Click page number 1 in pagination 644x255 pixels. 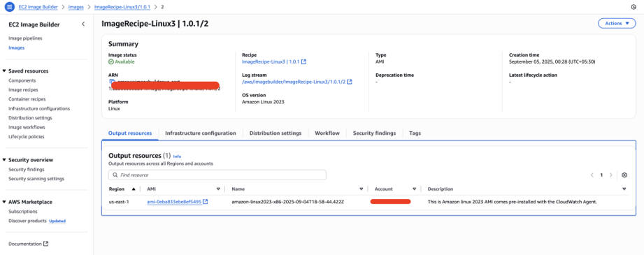point(601,175)
